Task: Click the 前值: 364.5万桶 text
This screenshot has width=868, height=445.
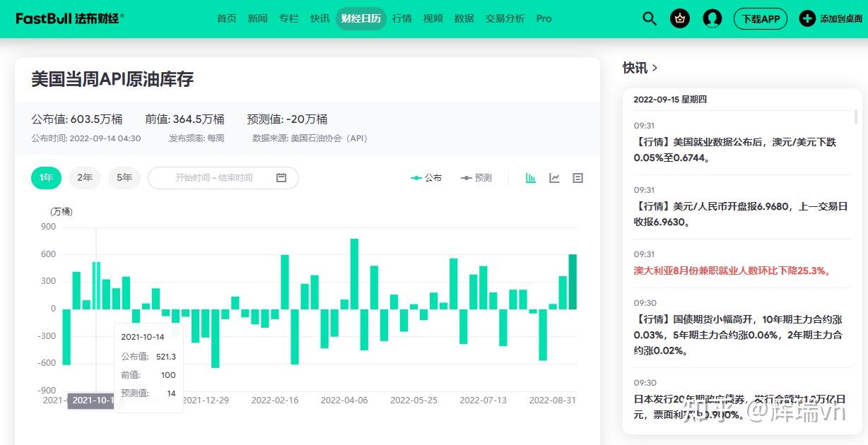Action: [184, 119]
